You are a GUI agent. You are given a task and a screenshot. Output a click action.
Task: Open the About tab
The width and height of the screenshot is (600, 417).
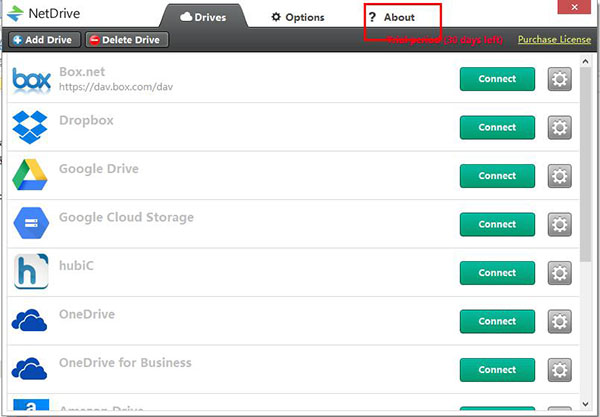392,17
